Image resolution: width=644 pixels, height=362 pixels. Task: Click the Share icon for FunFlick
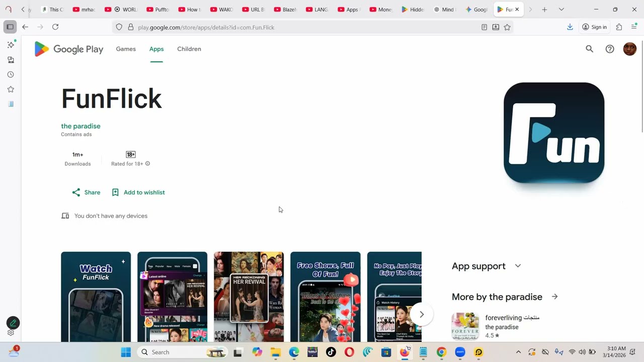pyautogui.click(x=76, y=193)
